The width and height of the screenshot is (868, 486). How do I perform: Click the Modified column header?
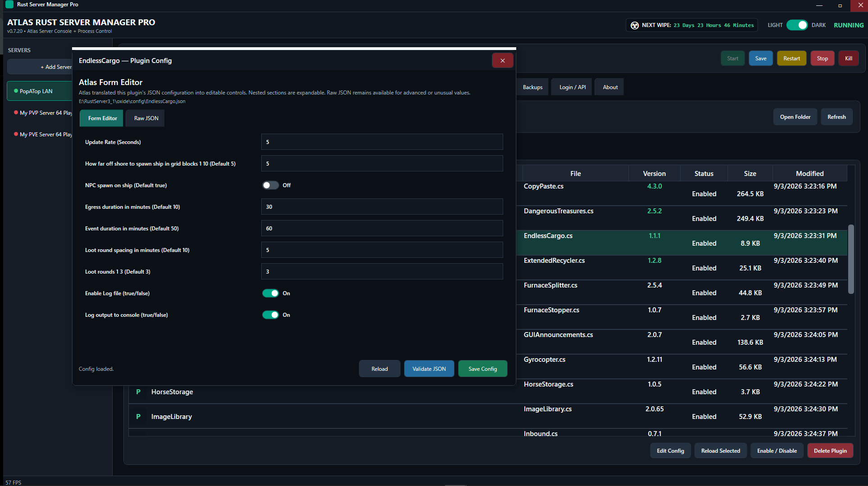pos(809,174)
